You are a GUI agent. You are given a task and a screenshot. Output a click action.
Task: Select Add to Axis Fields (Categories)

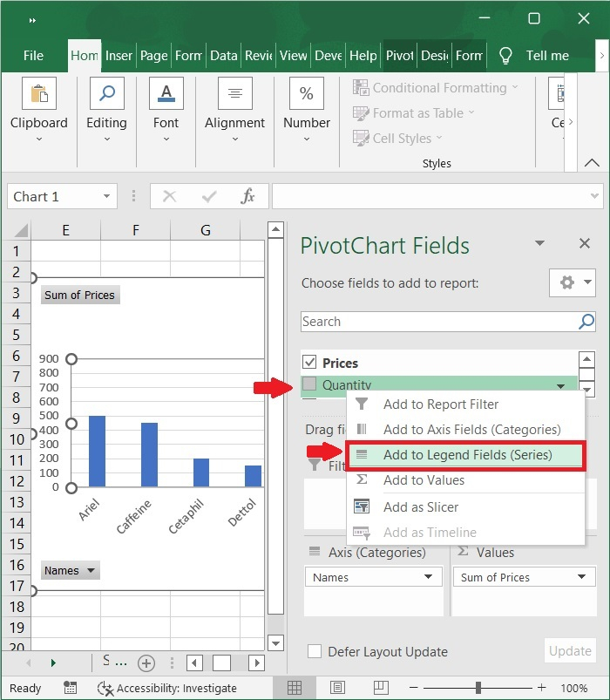pyautogui.click(x=465, y=430)
